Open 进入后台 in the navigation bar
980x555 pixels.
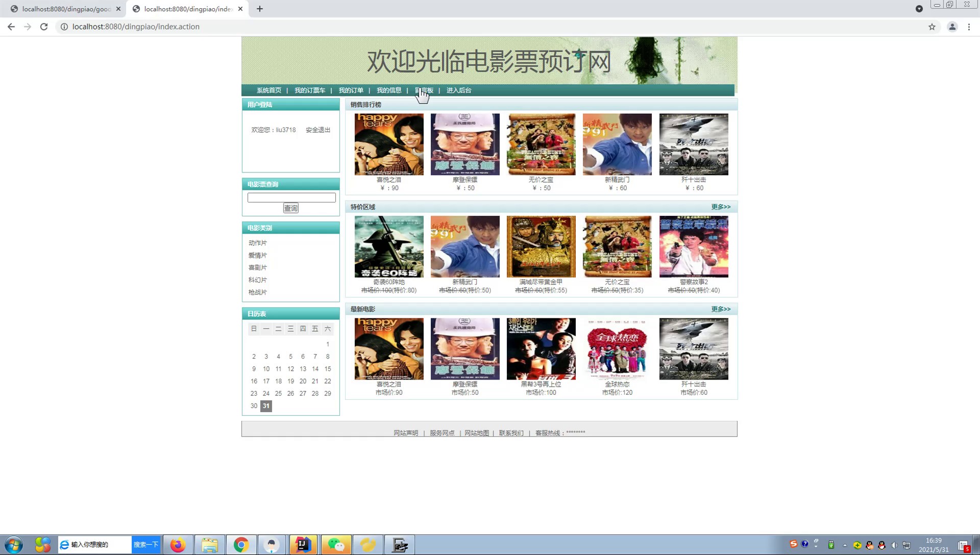pyautogui.click(x=459, y=90)
